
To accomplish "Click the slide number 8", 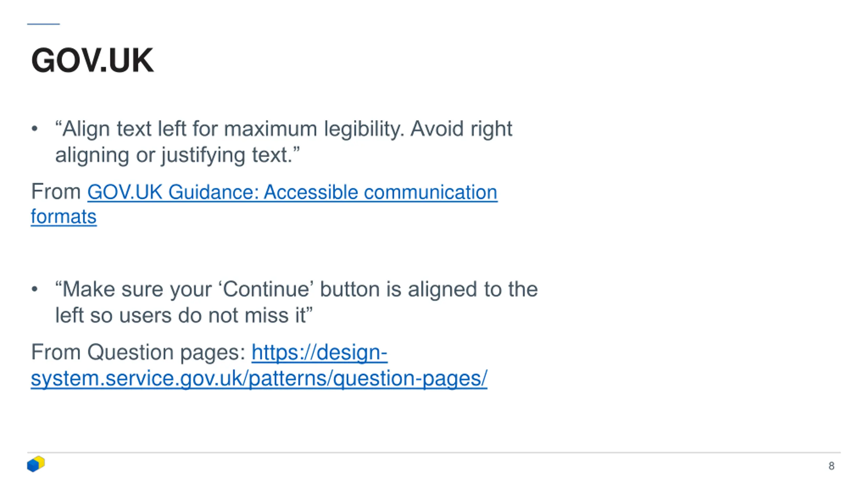I will click(831, 466).
